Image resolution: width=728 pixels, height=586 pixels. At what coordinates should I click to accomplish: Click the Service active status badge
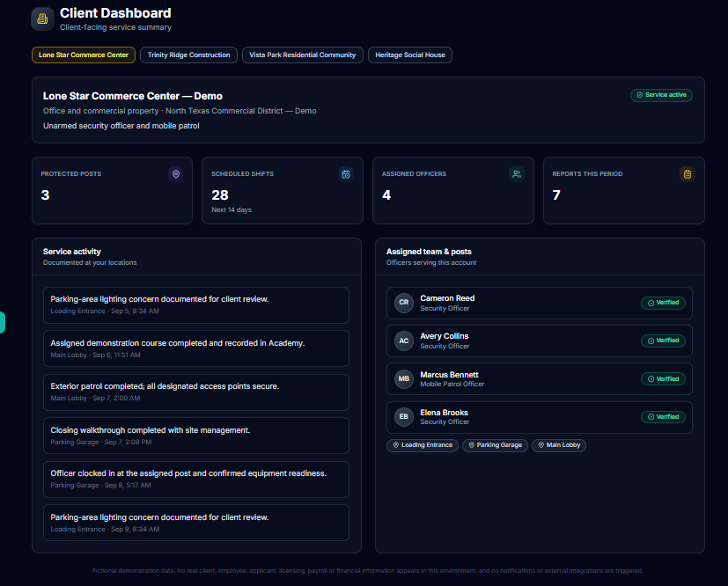click(x=661, y=95)
